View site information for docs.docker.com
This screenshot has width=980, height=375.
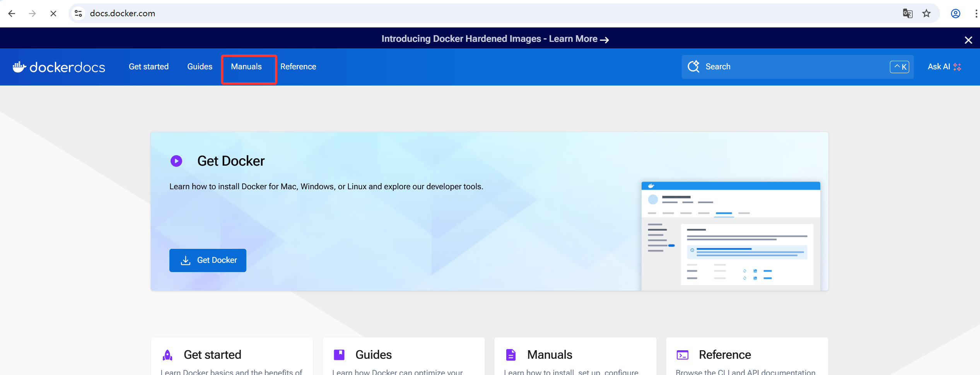coord(78,14)
